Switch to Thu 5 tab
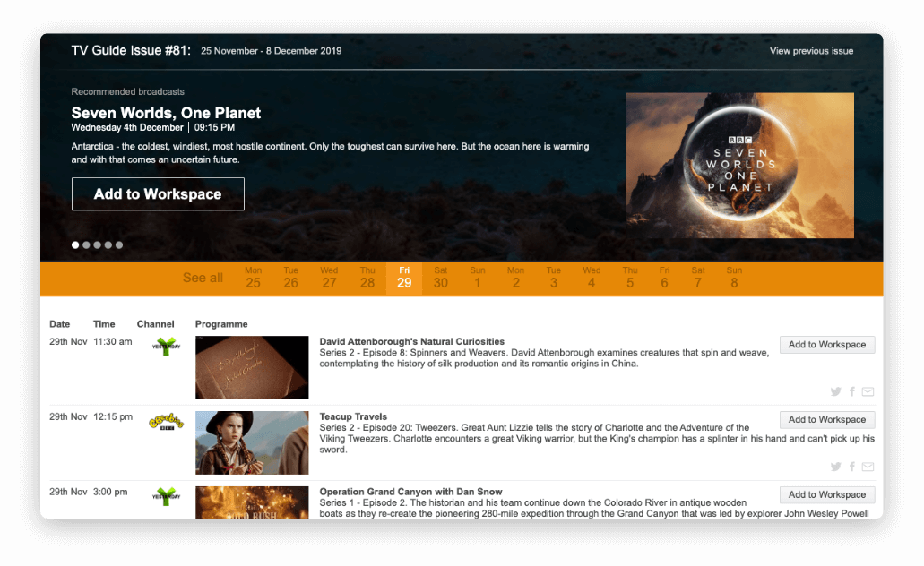Image resolution: width=924 pixels, height=566 pixels. tap(630, 278)
